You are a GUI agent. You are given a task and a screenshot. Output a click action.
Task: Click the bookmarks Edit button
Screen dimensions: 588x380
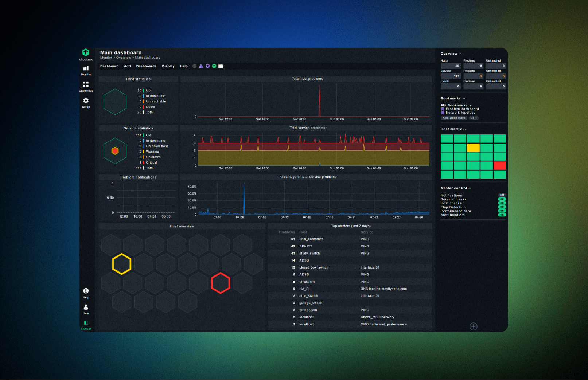[x=474, y=118]
